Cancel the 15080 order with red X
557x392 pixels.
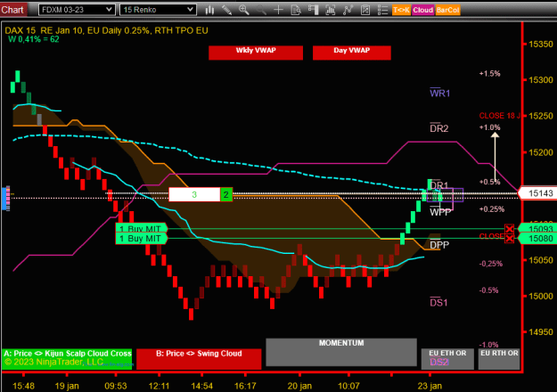(510, 239)
